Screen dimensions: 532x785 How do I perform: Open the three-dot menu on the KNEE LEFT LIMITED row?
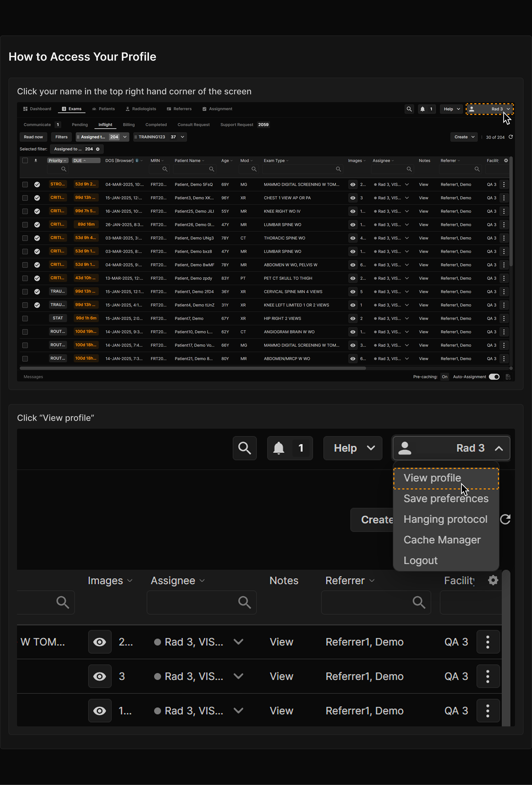point(504,305)
